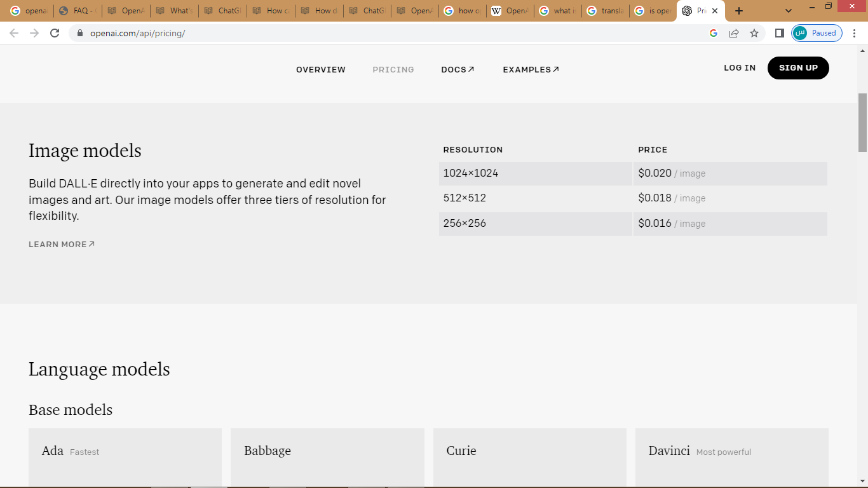Click the $0.020 / image price
The image size is (868, 488).
(x=672, y=173)
